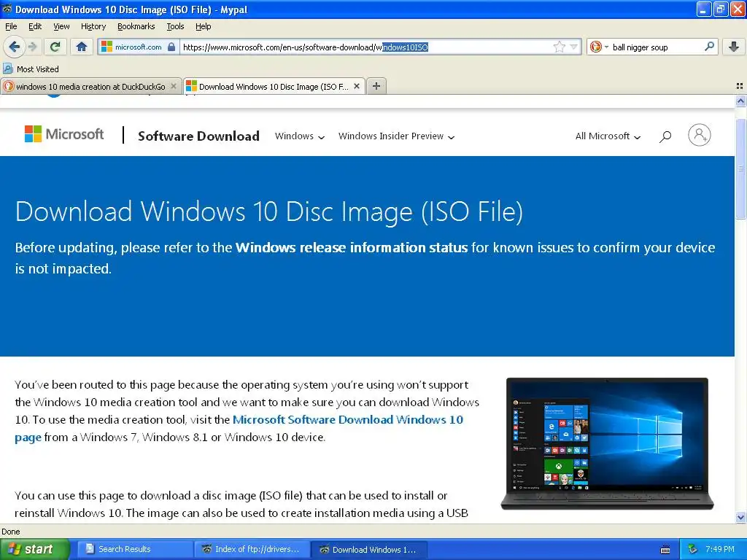
Task: Switch to the windows 10 media creation DuckDuckGo tab
Action: [x=90, y=86]
